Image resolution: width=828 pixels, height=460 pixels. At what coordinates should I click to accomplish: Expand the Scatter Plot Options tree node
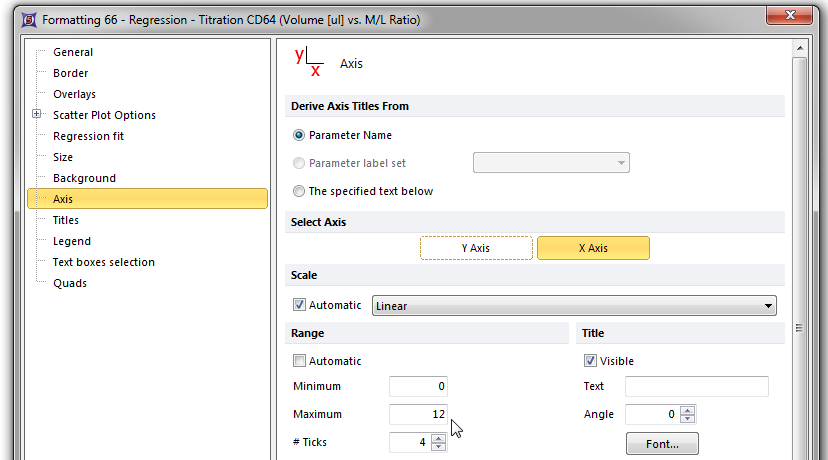[37, 115]
